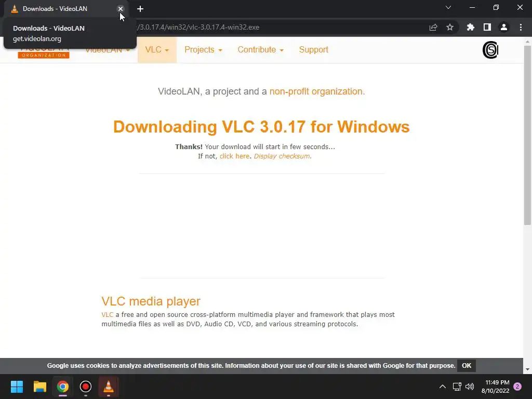Open the Chrome three-dot menu

(521, 27)
